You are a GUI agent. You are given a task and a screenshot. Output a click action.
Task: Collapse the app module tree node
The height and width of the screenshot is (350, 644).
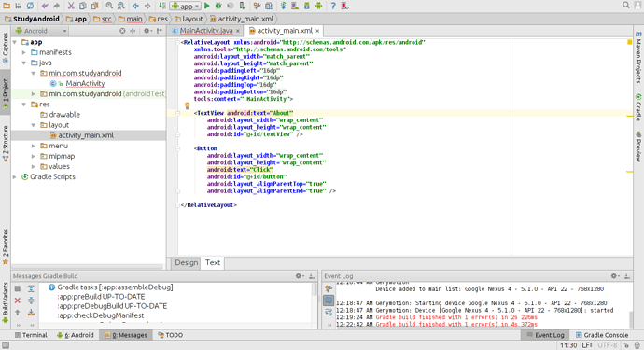point(15,42)
